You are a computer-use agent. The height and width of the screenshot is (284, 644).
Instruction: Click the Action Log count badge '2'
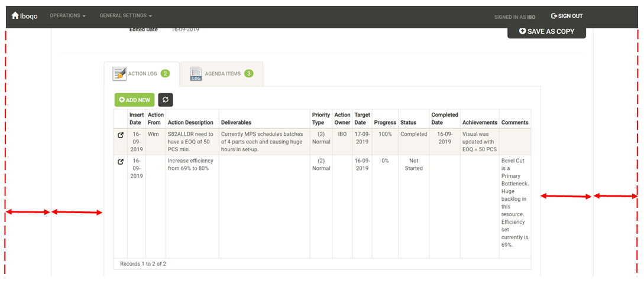click(165, 74)
